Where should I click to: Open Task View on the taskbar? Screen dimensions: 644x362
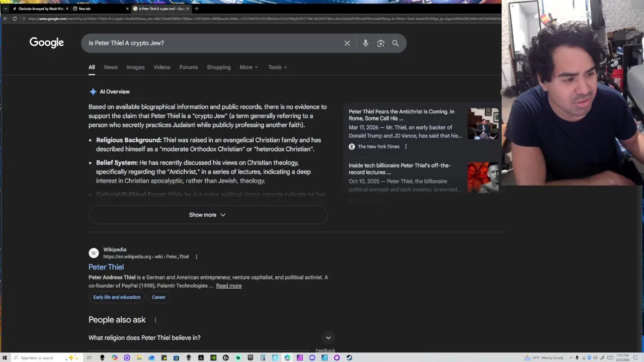coord(89,357)
